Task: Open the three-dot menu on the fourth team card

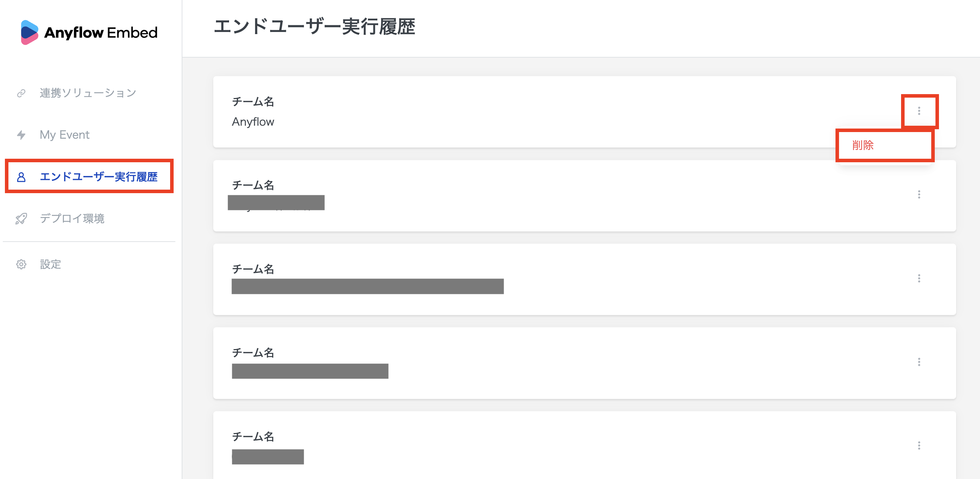Action: coord(919,362)
